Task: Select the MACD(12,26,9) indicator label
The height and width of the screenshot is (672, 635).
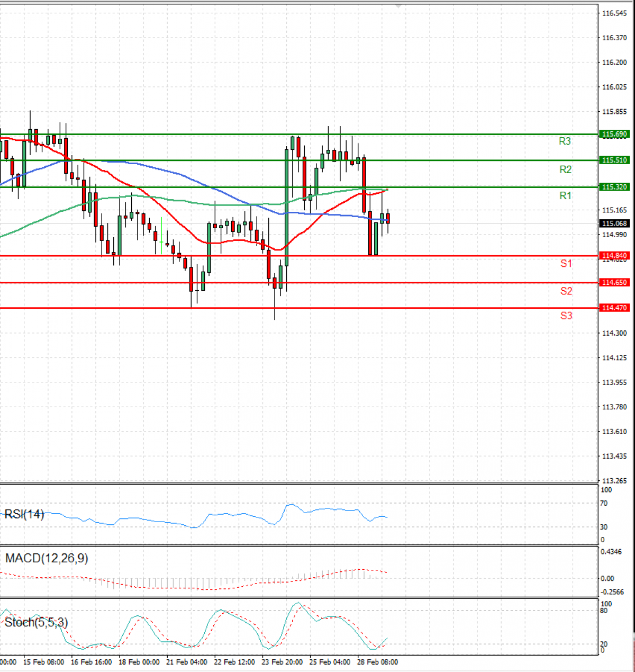Action: coord(47,558)
